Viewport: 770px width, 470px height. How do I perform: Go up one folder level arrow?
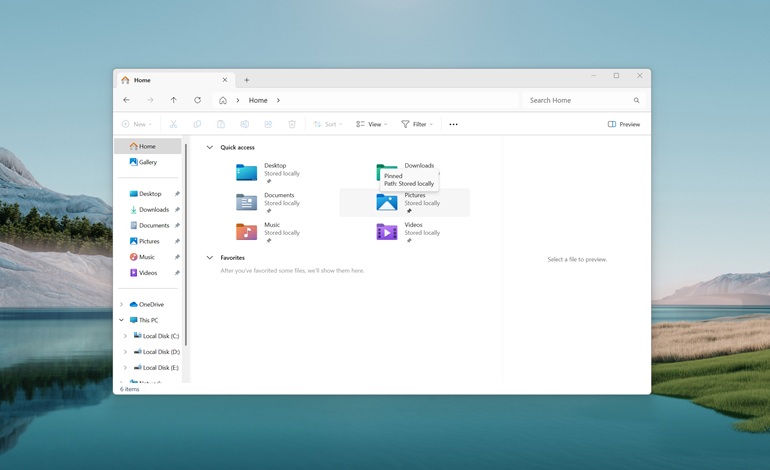[x=173, y=100]
